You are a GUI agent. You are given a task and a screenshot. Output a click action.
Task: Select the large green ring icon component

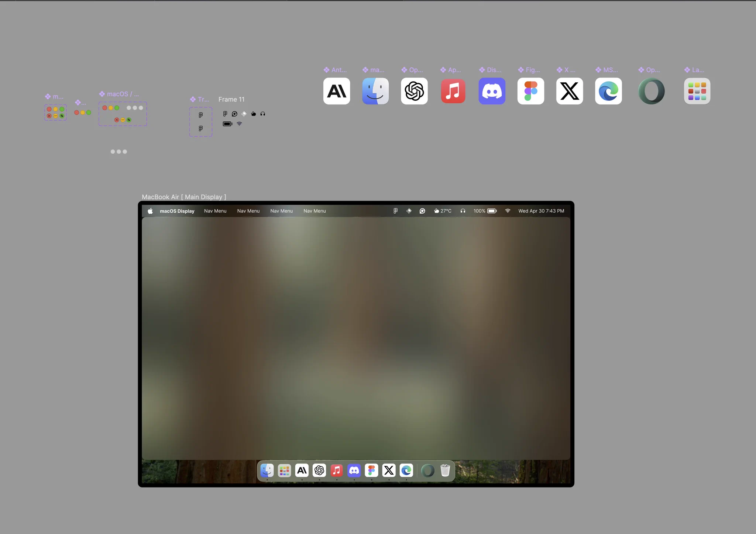[652, 91]
